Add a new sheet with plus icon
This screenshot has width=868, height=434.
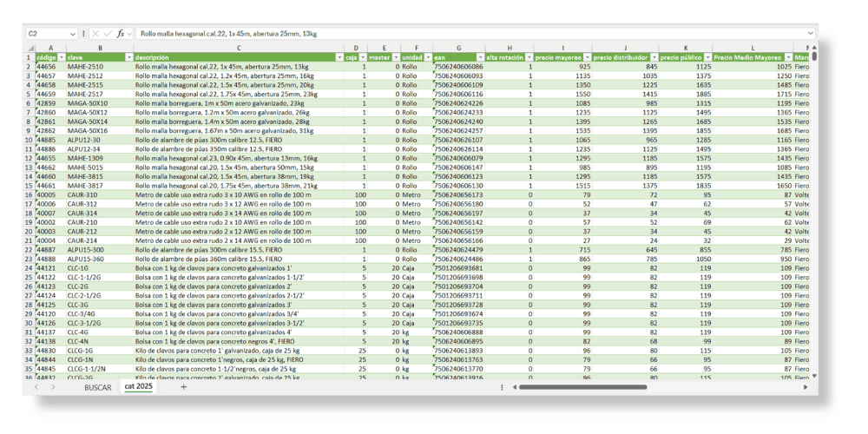click(183, 387)
